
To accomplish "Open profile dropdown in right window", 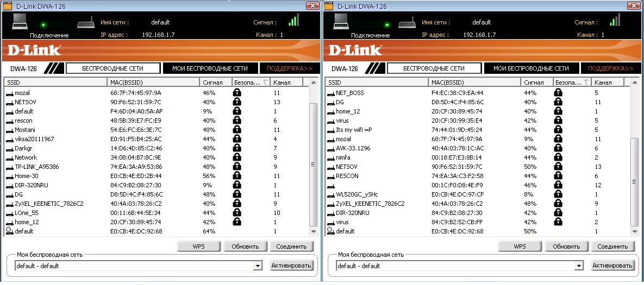I will [x=579, y=266].
